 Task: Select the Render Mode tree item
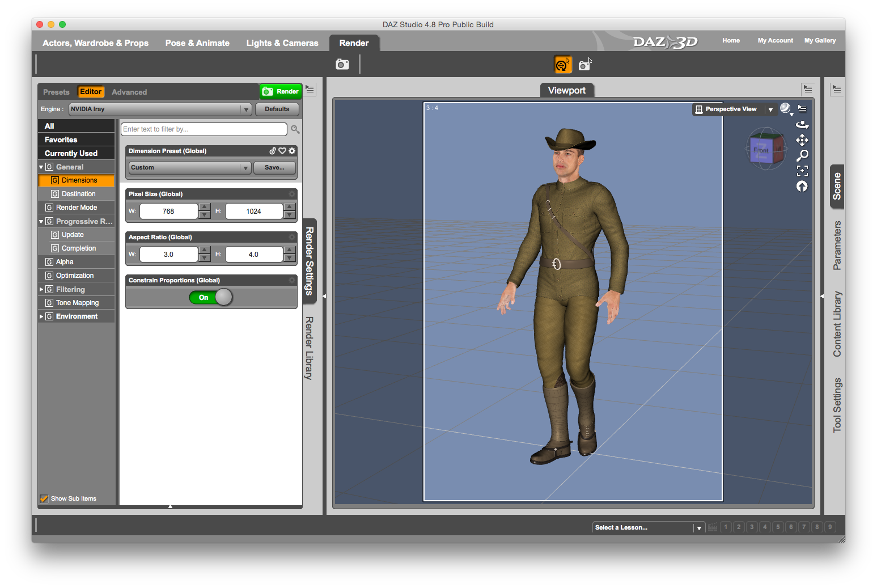coord(76,208)
